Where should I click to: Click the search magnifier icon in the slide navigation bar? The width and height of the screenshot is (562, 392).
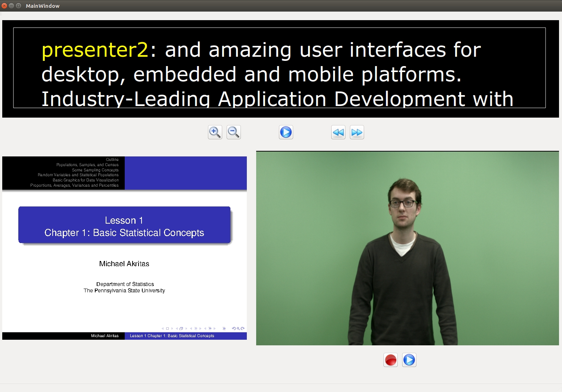[x=238, y=329]
